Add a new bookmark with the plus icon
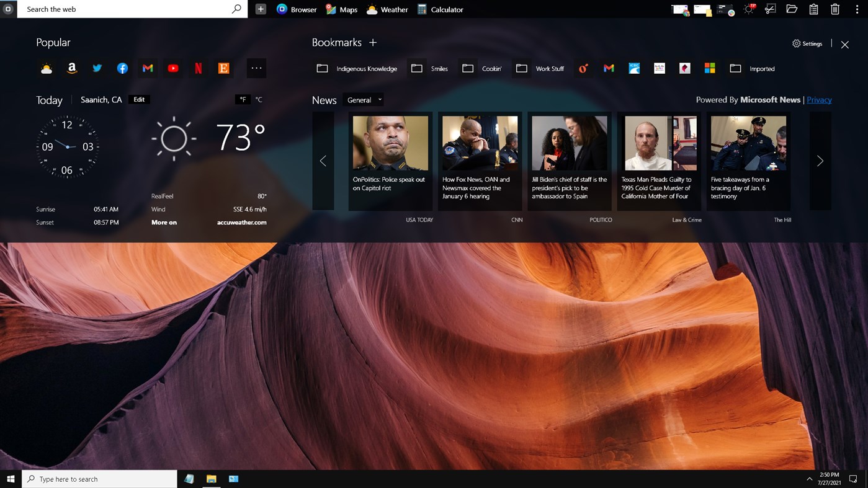 pyautogui.click(x=373, y=42)
